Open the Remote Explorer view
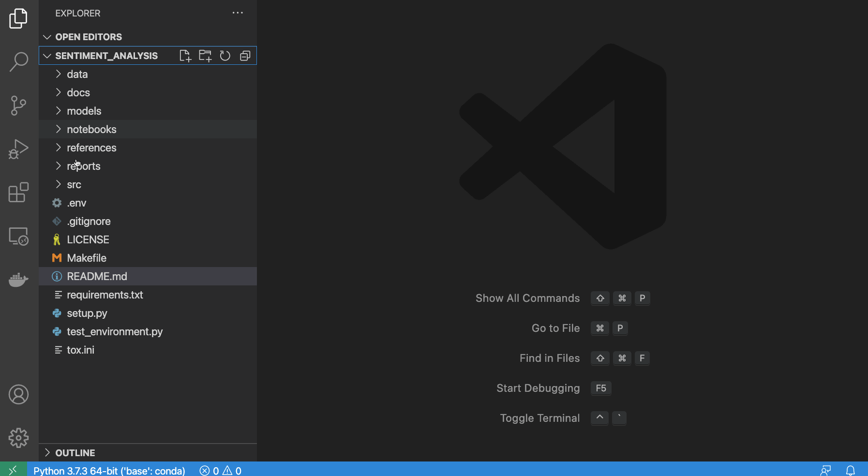The image size is (868, 476). point(18,236)
